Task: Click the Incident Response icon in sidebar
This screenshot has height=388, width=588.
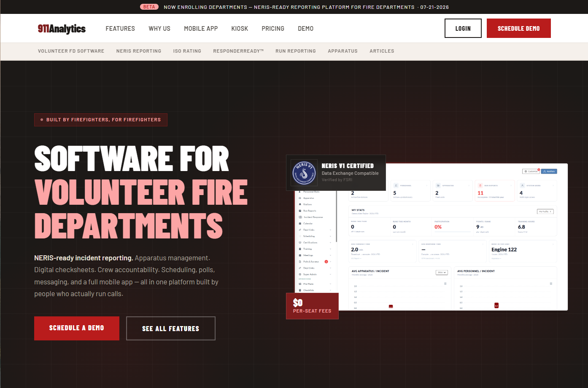Action: tap(300, 217)
